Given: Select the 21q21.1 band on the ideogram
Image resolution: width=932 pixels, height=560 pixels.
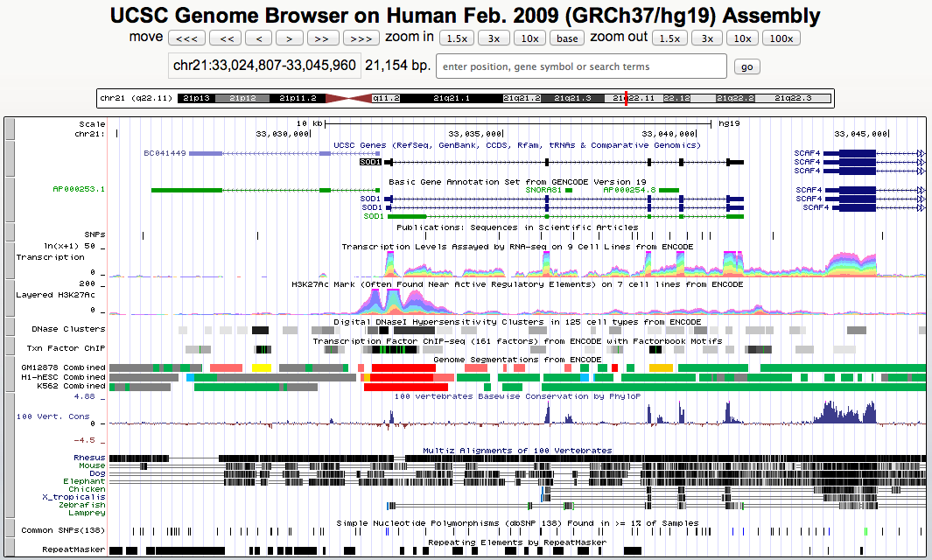Looking at the screenshot, I should (x=452, y=98).
